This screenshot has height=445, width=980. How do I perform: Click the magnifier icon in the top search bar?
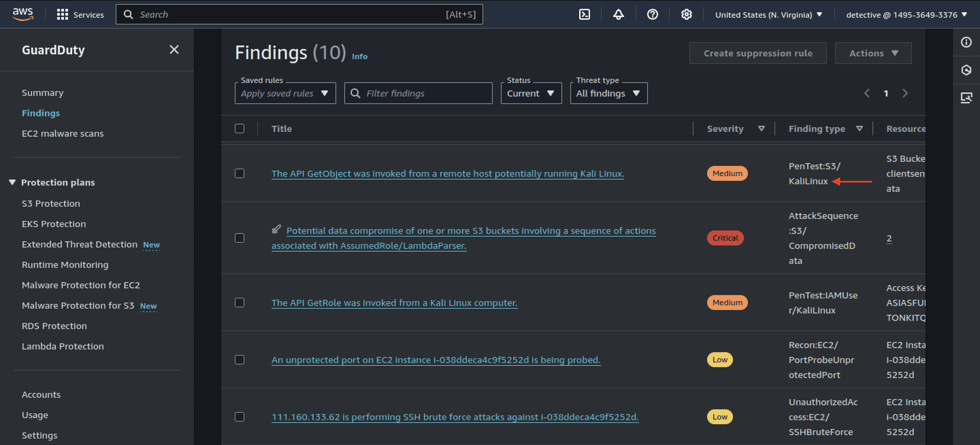coord(129,14)
